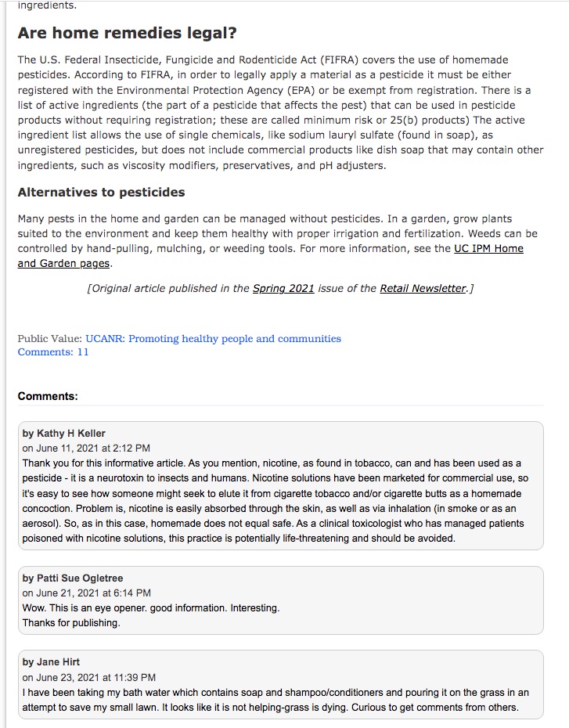The height and width of the screenshot is (728, 569).
Task: Click the bold 'Comments:' section heading
Action: click(x=48, y=396)
